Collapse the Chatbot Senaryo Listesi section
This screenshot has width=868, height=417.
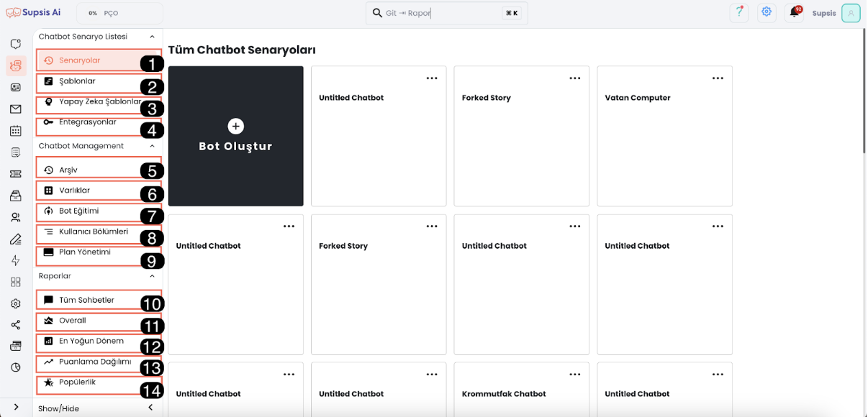(x=152, y=37)
